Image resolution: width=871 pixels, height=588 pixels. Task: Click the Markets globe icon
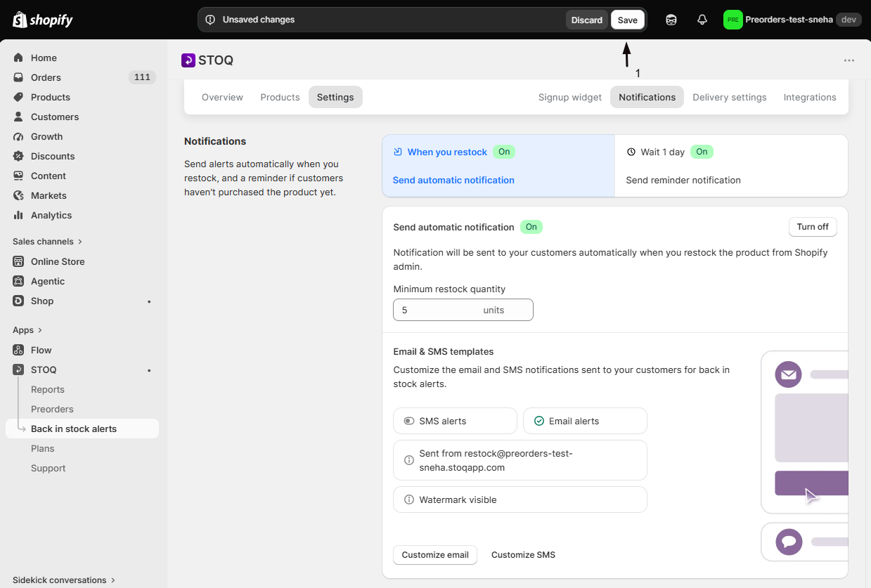tap(18, 195)
